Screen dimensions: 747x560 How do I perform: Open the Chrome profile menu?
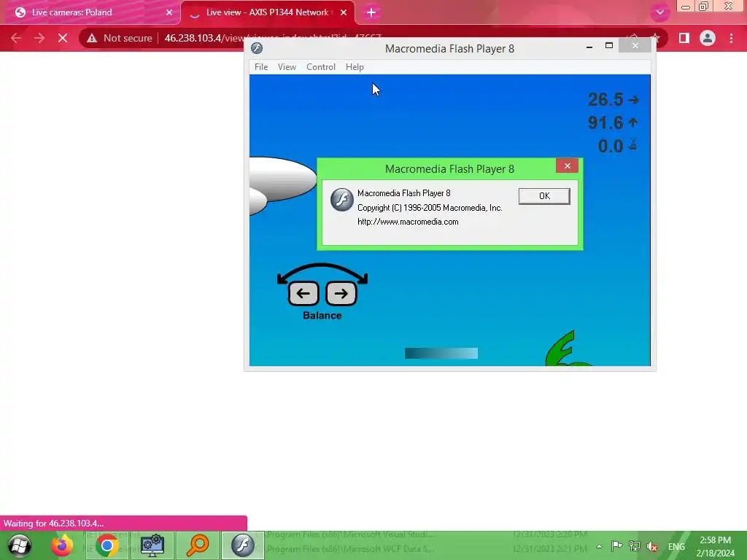point(708,38)
